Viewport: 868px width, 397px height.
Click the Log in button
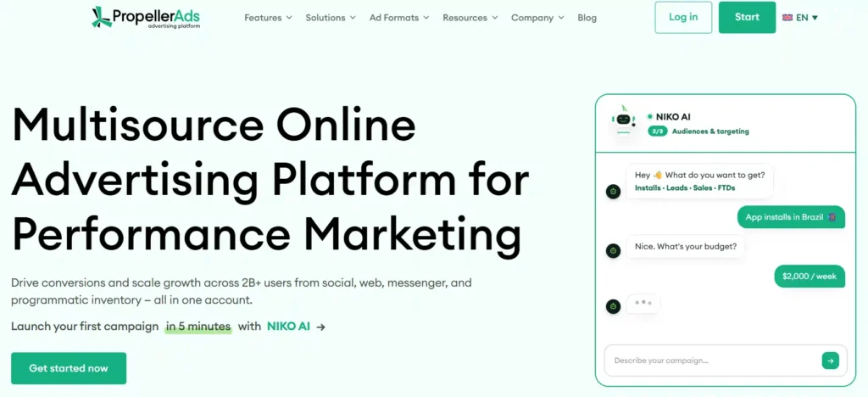click(683, 17)
